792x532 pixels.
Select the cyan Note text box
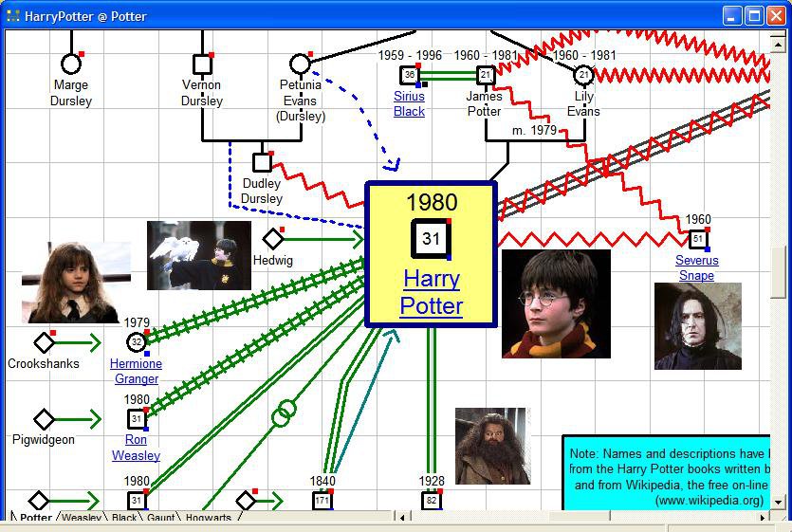pyautogui.click(x=666, y=472)
